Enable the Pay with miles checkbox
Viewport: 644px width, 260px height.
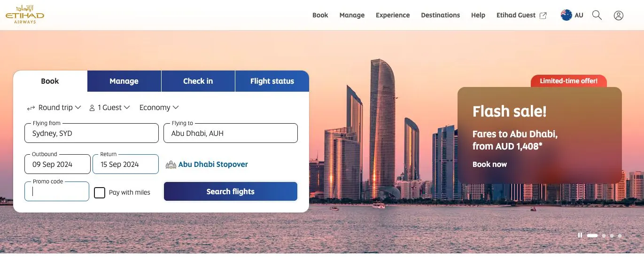point(100,192)
